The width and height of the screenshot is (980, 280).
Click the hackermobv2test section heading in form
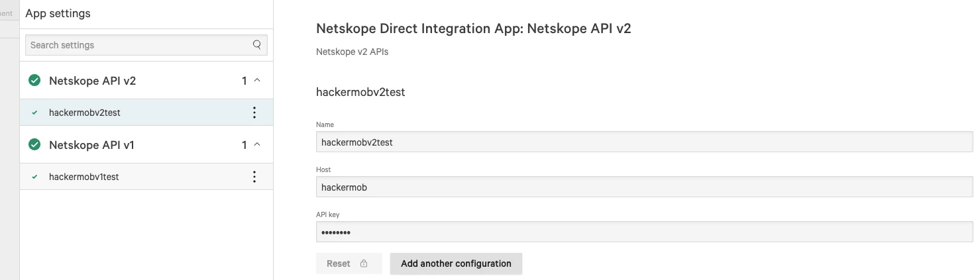[360, 92]
